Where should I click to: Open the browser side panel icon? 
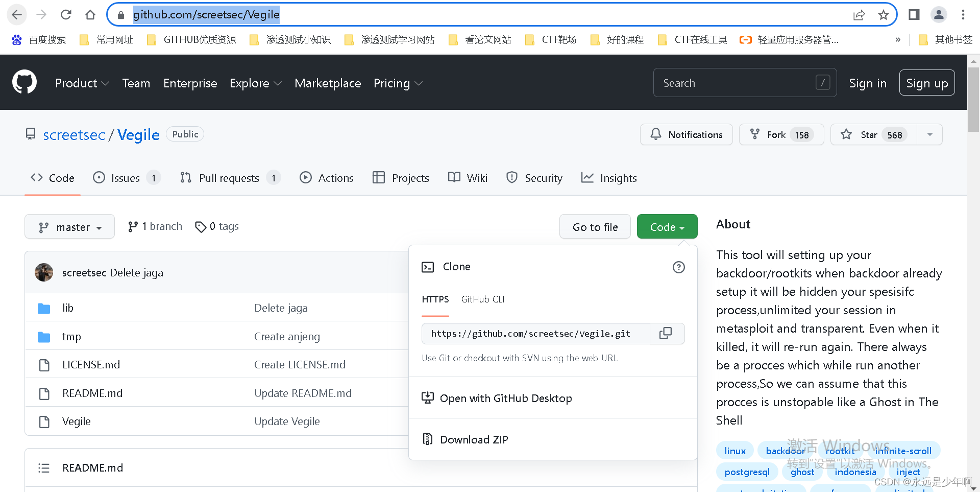pos(914,15)
